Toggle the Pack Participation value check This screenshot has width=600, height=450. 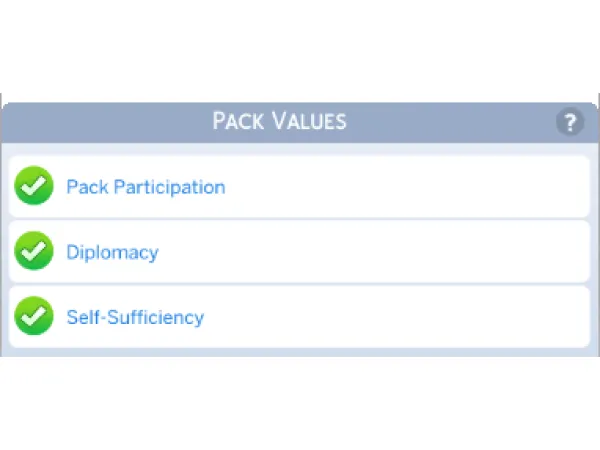(34, 186)
